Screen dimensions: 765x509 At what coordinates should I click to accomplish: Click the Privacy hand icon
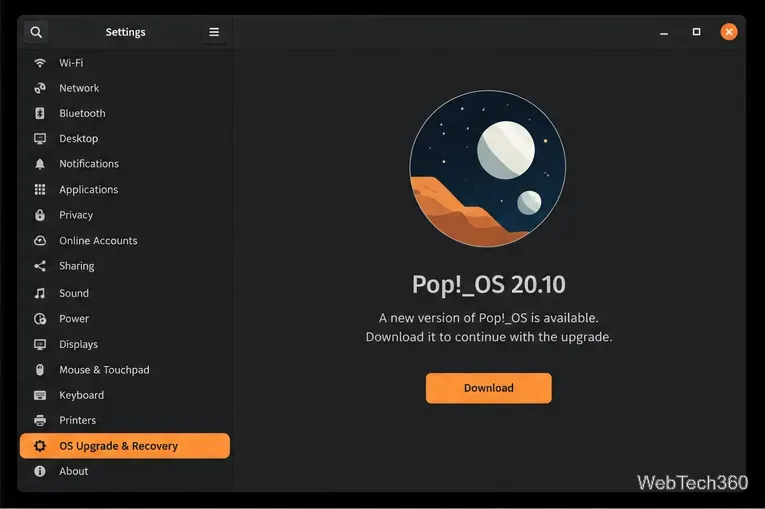tap(40, 215)
